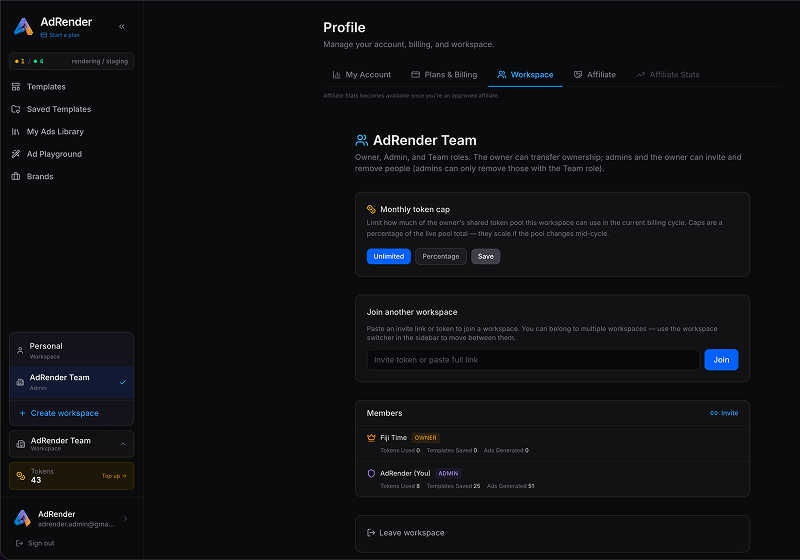This screenshot has width=800, height=560.
Task: Select the Workspace tab
Action: pyautogui.click(x=525, y=74)
